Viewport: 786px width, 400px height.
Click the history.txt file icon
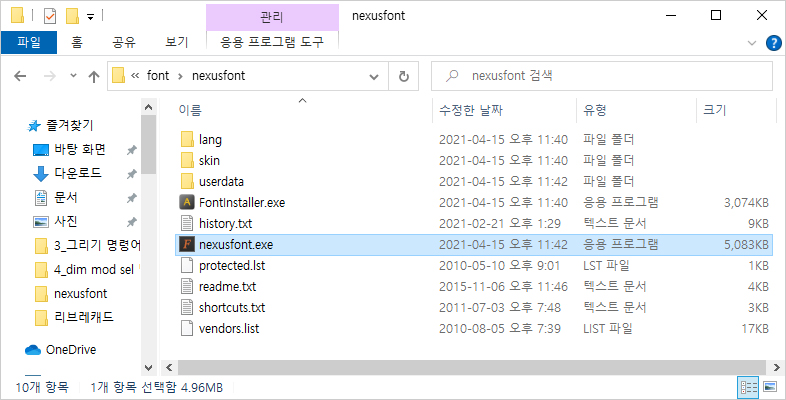pyautogui.click(x=186, y=224)
